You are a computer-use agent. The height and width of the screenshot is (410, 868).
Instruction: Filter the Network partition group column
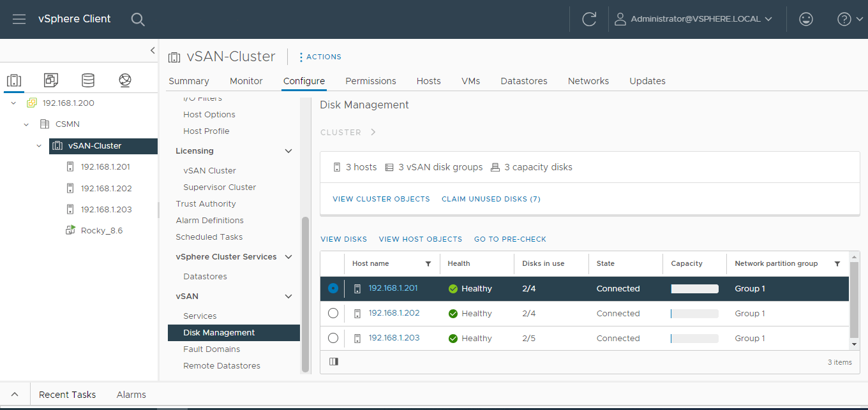tap(837, 264)
